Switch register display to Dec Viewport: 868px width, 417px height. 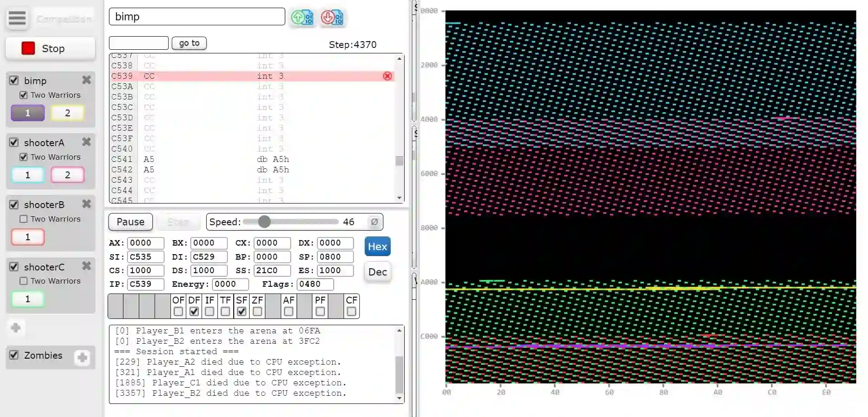pyautogui.click(x=377, y=272)
